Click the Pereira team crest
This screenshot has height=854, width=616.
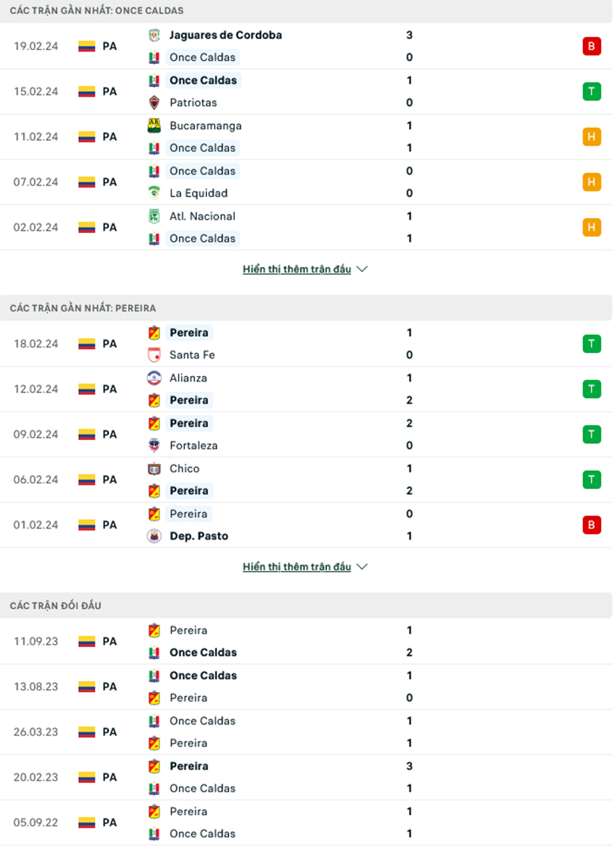pyautogui.click(x=155, y=333)
